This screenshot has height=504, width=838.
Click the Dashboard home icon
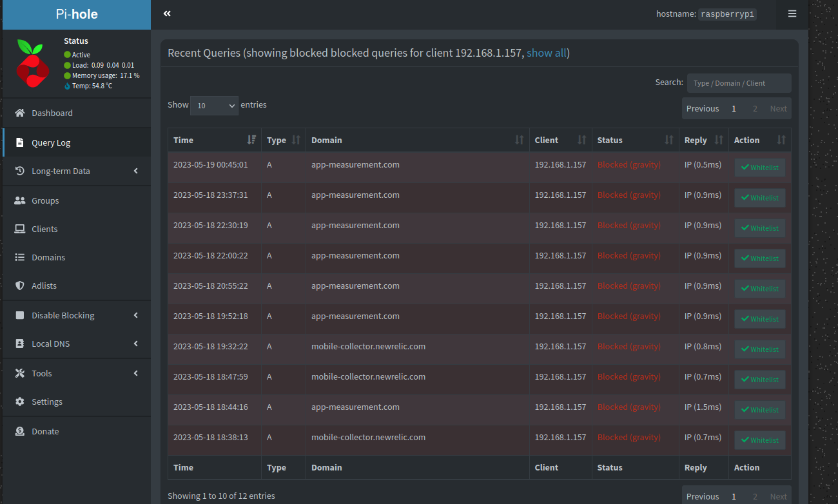click(x=19, y=113)
